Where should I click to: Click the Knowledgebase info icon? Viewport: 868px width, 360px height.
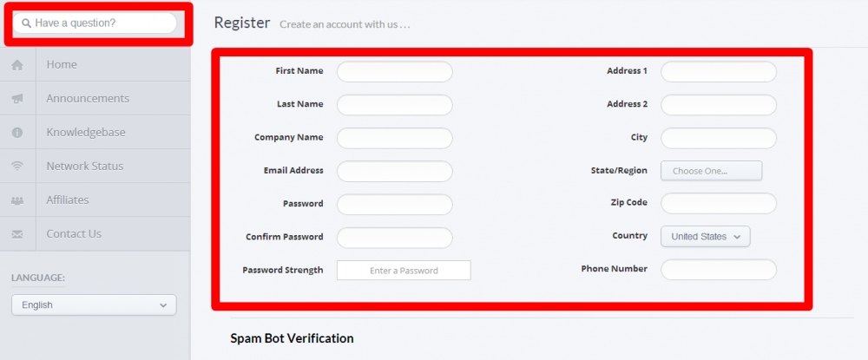click(17, 133)
